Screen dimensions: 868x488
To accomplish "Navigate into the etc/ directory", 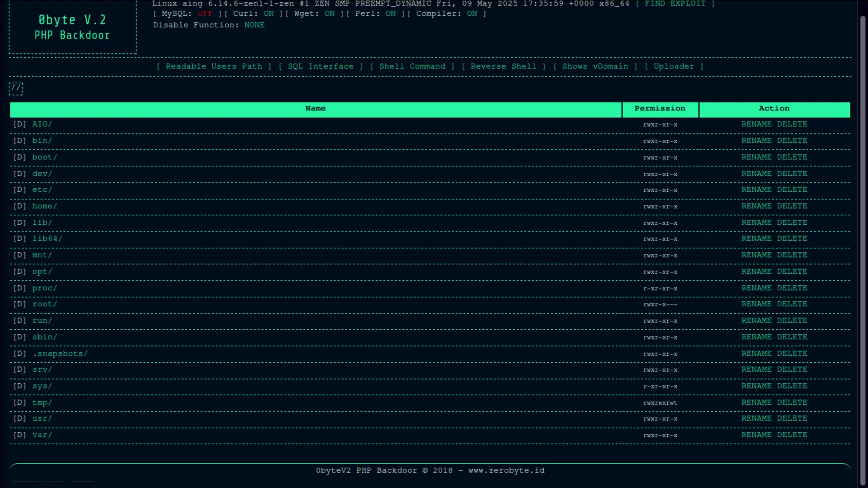I will tap(42, 190).
